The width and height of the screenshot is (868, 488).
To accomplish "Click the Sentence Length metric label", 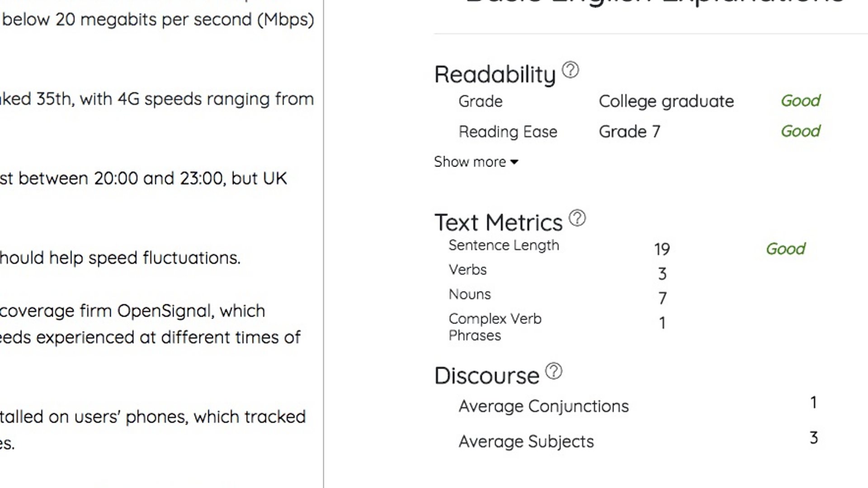I will point(504,245).
